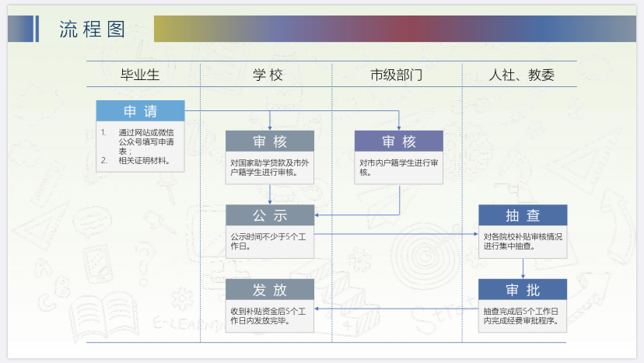Image resolution: width=644 pixels, height=363 pixels.
Task: Click text 抽查完成后5个工作日内完成经费审批程序
Action: pyautogui.click(x=521, y=316)
